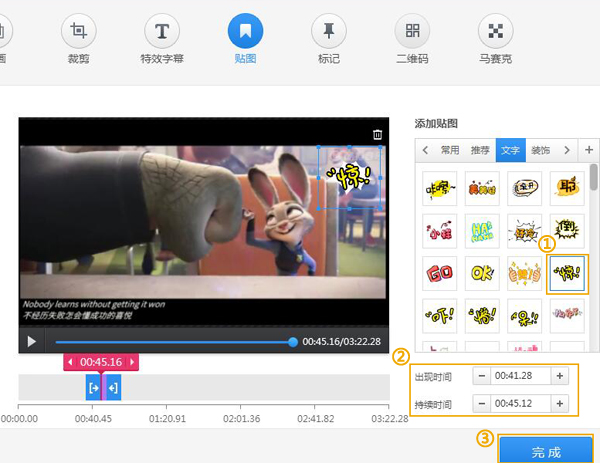Choose the 糟! sticker
600x463 pixels.
pos(482,316)
